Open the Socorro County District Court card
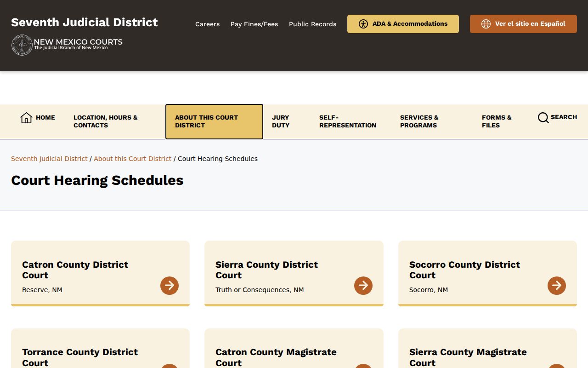Screen dimensions: 588x368 click(x=487, y=273)
